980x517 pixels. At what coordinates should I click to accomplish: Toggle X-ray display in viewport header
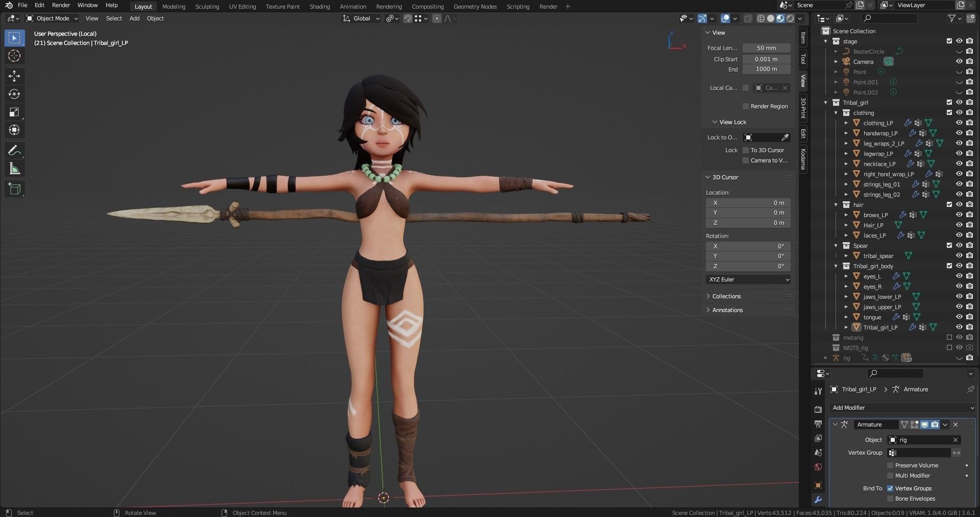pyautogui.click(x=748, y=18)
